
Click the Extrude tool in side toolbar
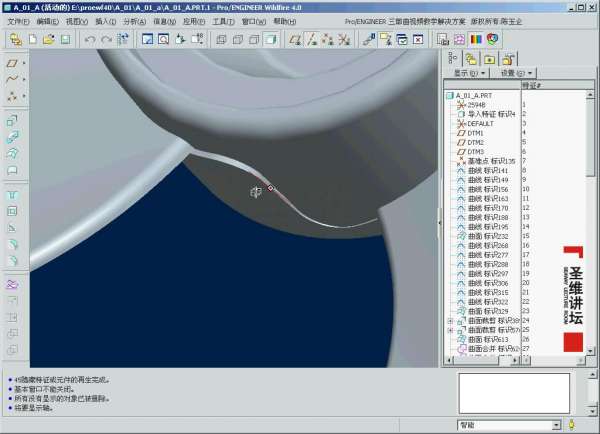click(x=12, y=121)
